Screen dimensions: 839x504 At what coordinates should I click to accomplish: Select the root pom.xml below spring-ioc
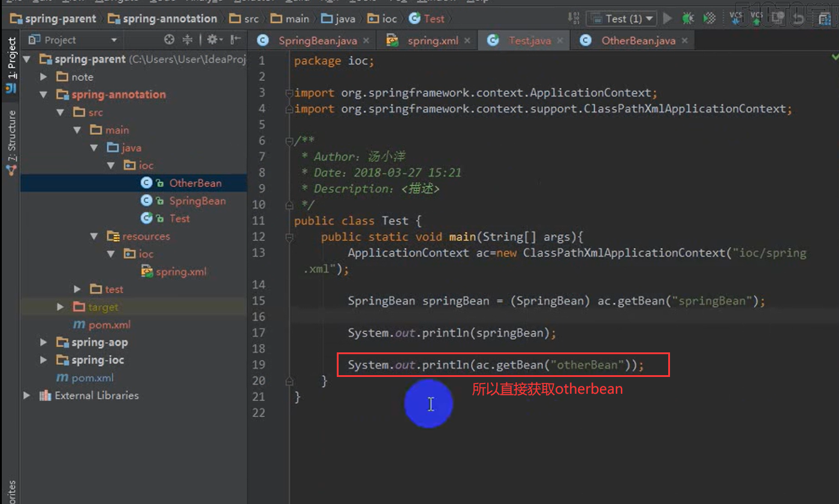(x=92, y=378)
